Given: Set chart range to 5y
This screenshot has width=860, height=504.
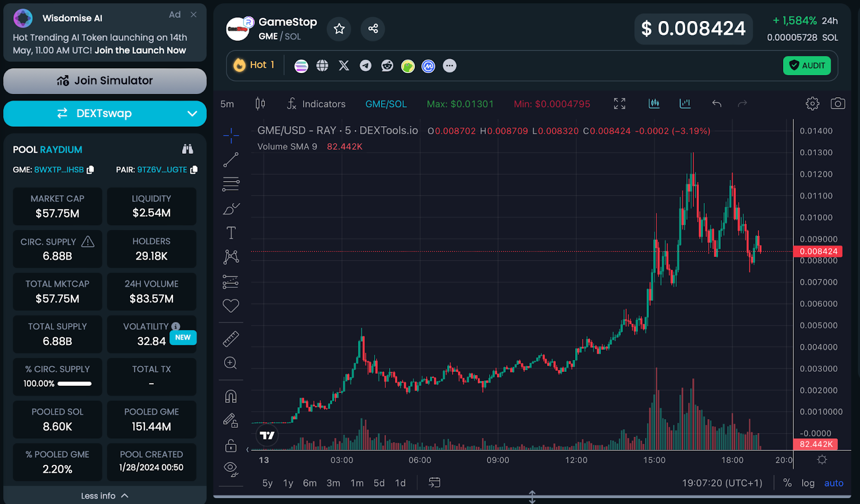Looking at the screenshot, I should (268, 483).
